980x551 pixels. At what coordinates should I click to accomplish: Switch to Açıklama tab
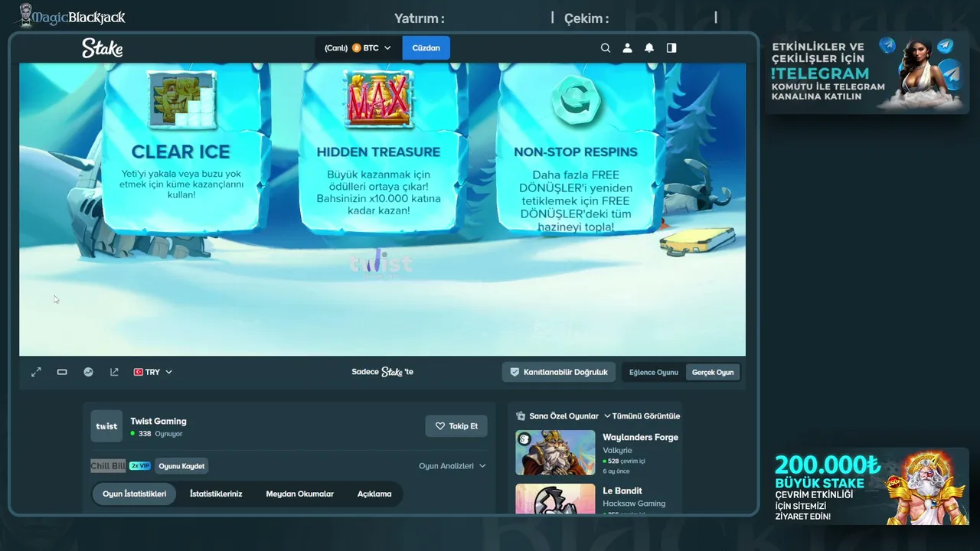[374, 494]
